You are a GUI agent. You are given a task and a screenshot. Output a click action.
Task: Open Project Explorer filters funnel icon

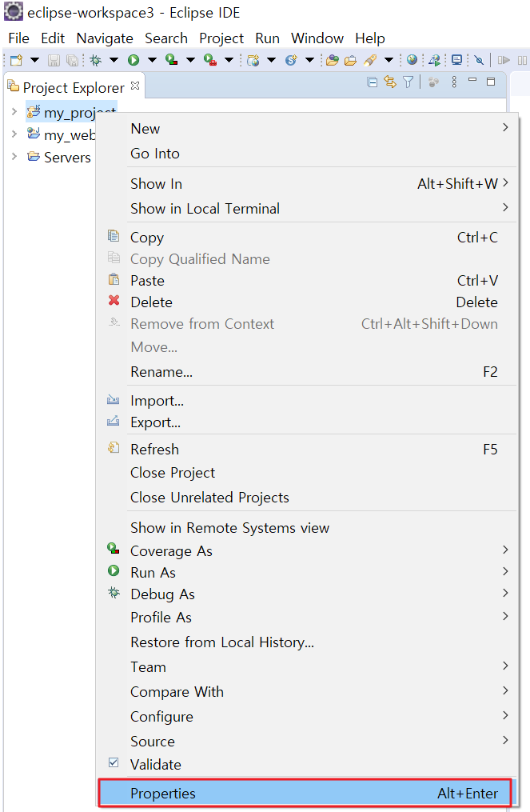[408, 81]
